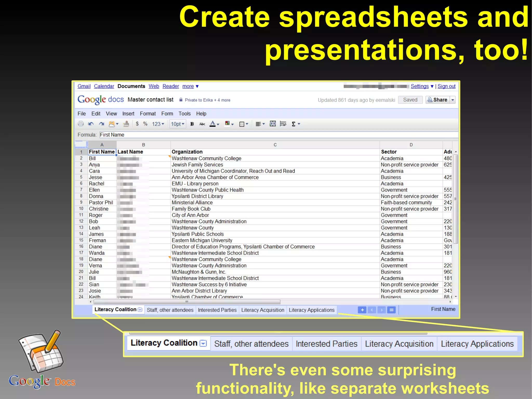Click the Share button
This screenshot has width=532, height=399.
(x=438, y=100)
